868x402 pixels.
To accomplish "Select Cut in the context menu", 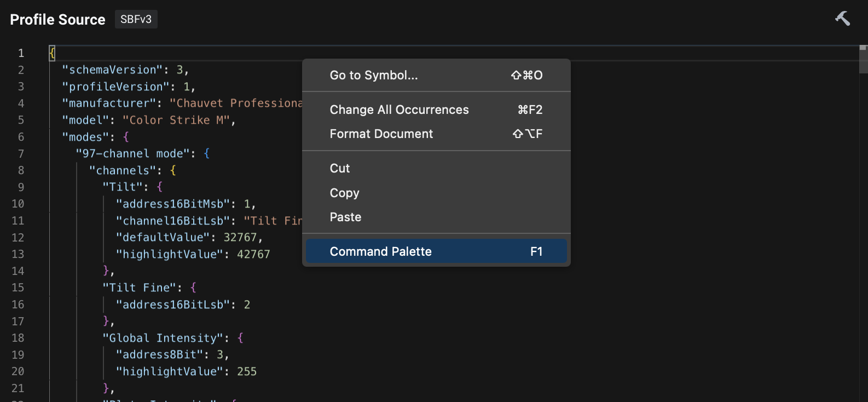I will click(436, 169).
